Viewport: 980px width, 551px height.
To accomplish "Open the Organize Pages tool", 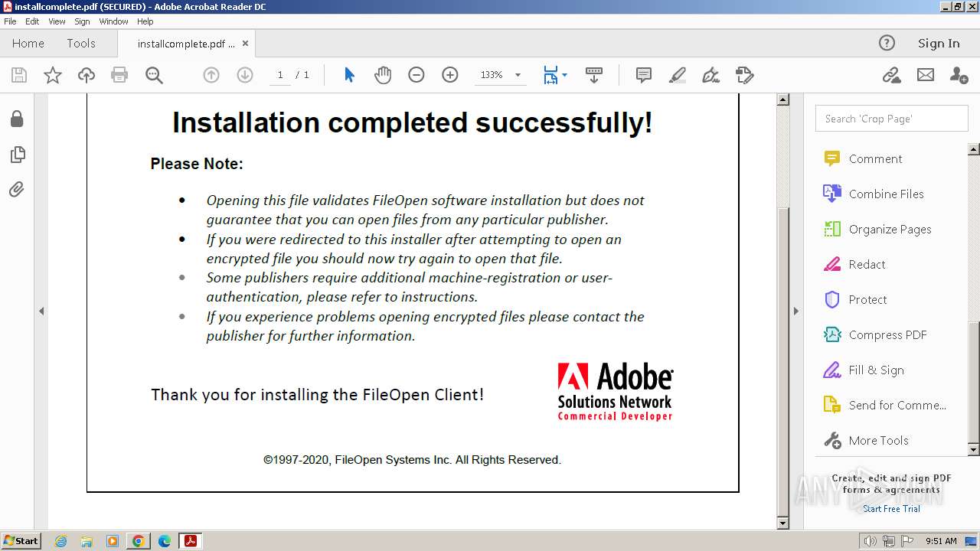I will [891, 230].
